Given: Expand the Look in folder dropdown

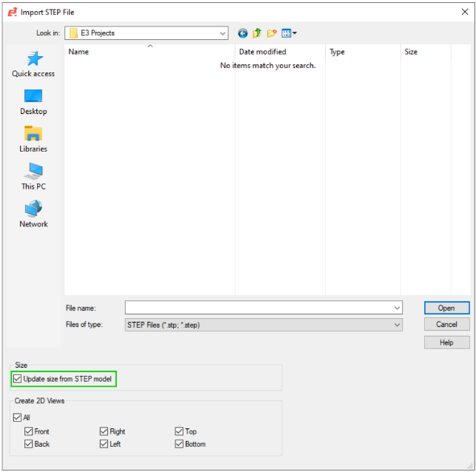Looking at the screenshot, I should point(223,33).
